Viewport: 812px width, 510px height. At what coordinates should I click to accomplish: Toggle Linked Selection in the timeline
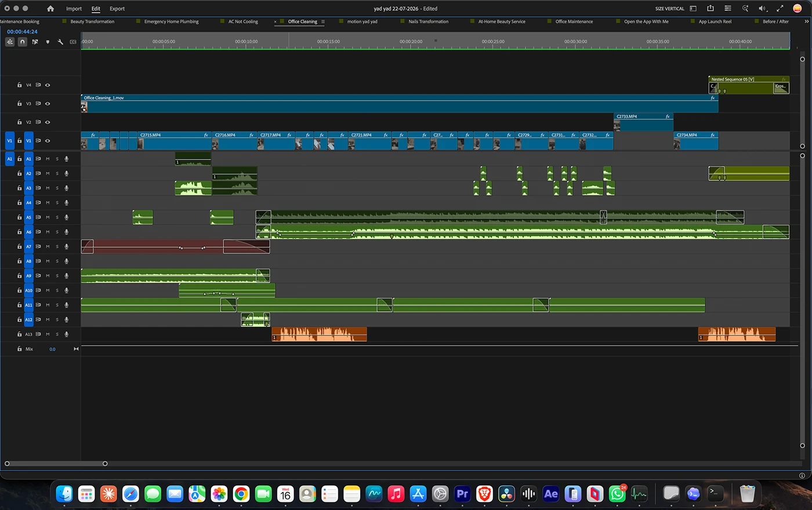click(x=35, y=42)
